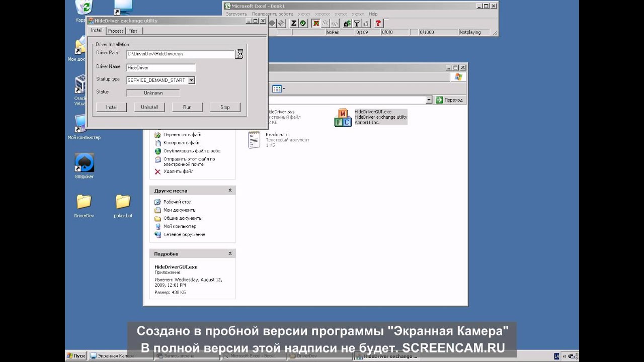Select the Readme.txt file icon
The width and height of the screenshot is (644, 362).
[x=254, y=140]
